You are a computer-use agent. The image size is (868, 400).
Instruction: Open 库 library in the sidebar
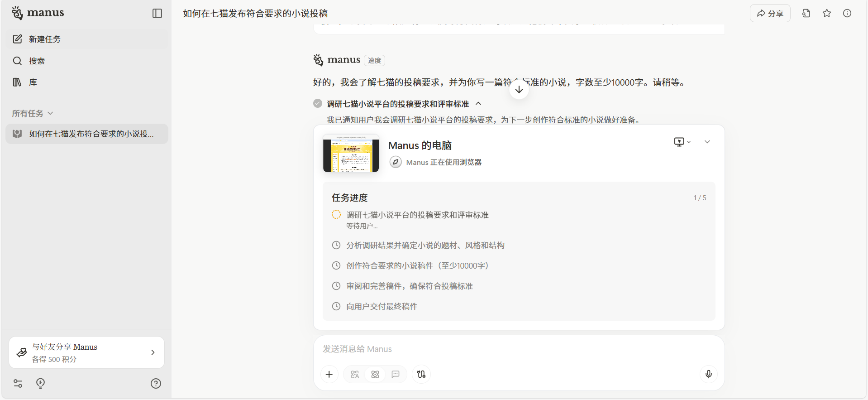[x=33, y=82]
